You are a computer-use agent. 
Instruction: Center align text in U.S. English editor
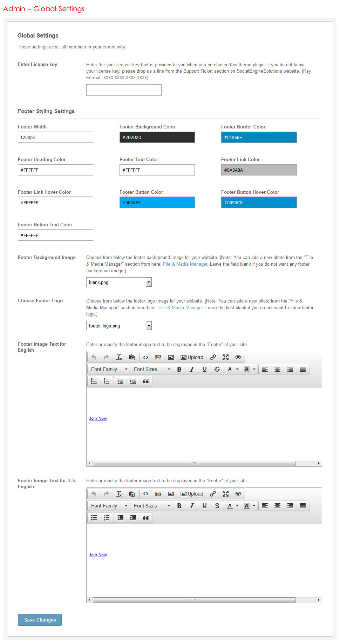coord(277,506)
